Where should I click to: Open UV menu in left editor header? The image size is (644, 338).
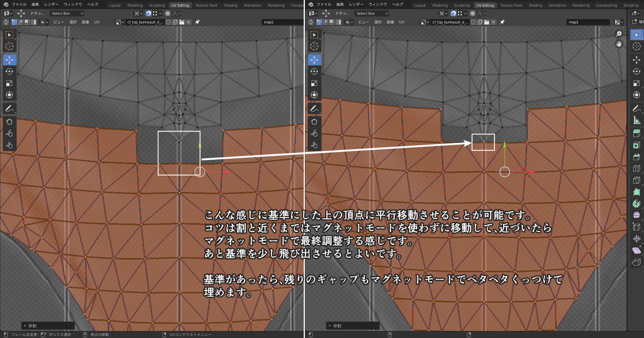click(x=97, y=22)
